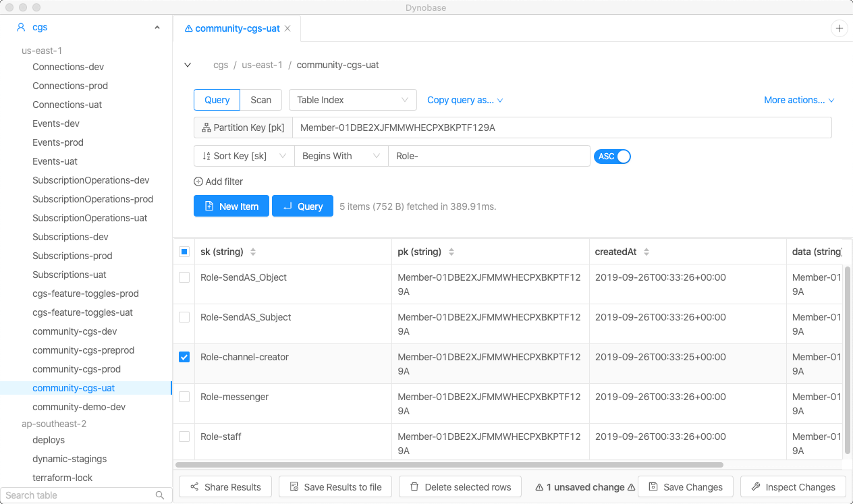Click the Search table input field
Screen dimensions: 853x504
click(x=78, y=495)
